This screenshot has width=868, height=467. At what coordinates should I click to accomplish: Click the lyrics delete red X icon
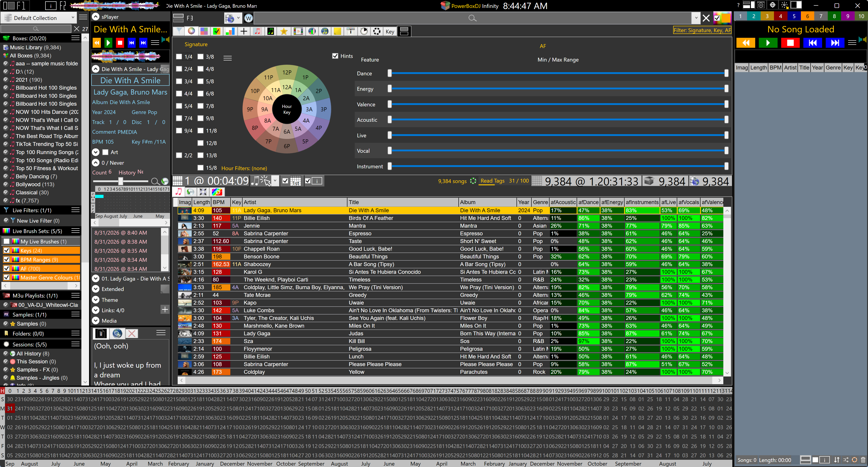pyautogui.click(x=132, y=334)
